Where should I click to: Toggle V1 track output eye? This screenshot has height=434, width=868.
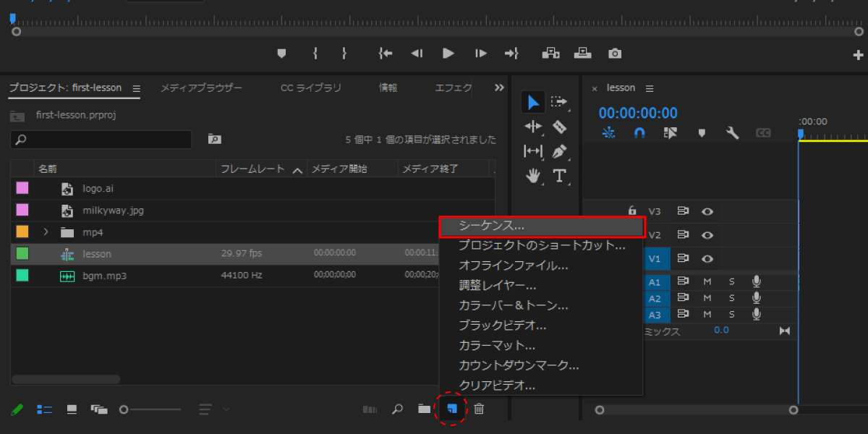click(707, 259)
